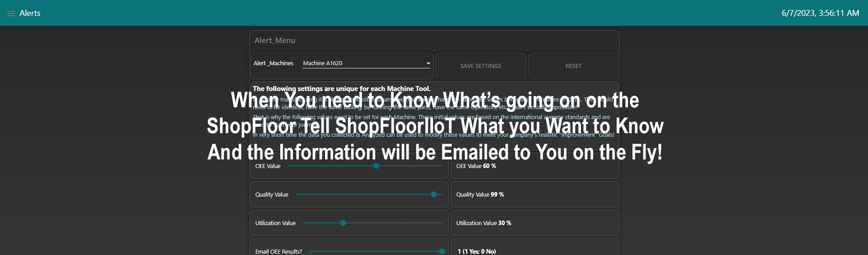Click the date and time display
868x255 pixels.
point(820,13)
